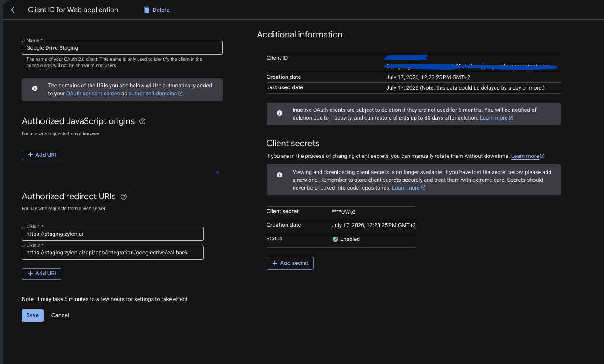
Task: Click Client ID creation date value
Action: 428,77
